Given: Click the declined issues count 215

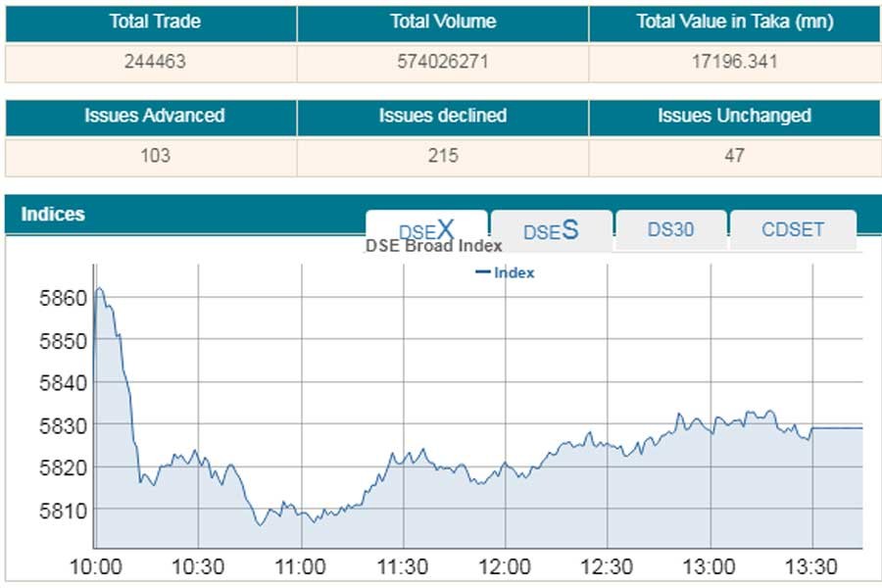Looking at the screenshot, I should pos(443,156).
